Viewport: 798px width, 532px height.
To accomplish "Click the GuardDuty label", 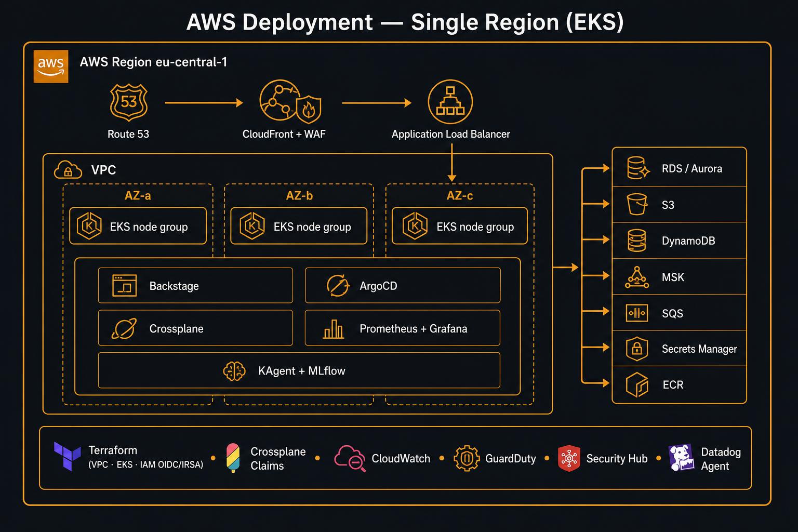I will [510, 459].
